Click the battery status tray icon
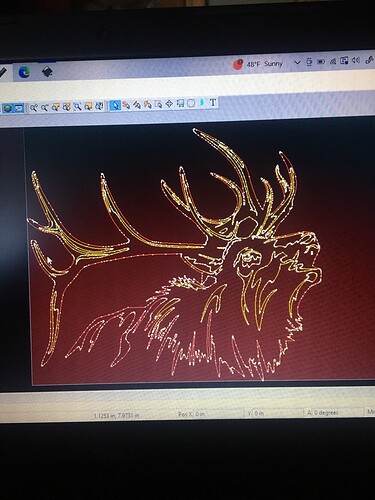This screenshot has height=500, width=375. [x=321, y=61]
